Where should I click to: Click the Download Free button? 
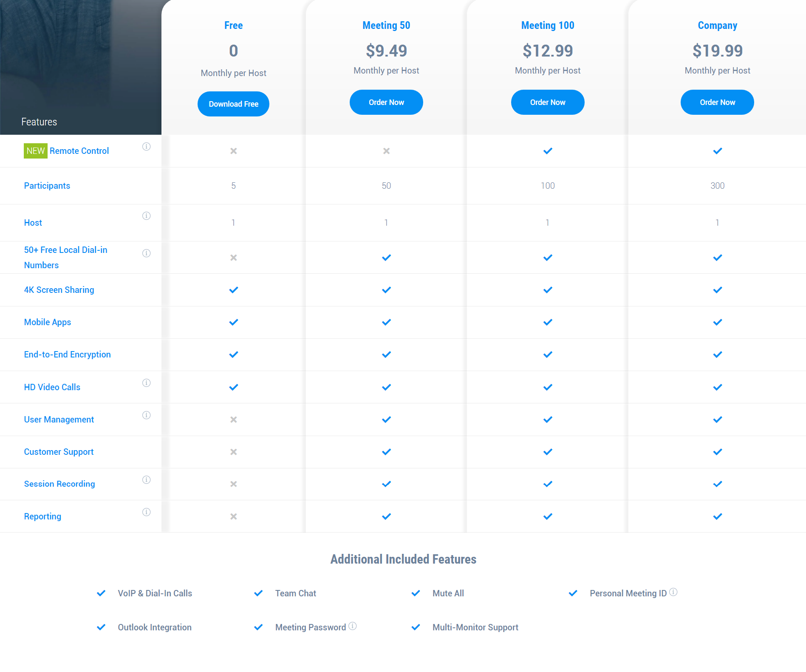(x=233, y=104)
